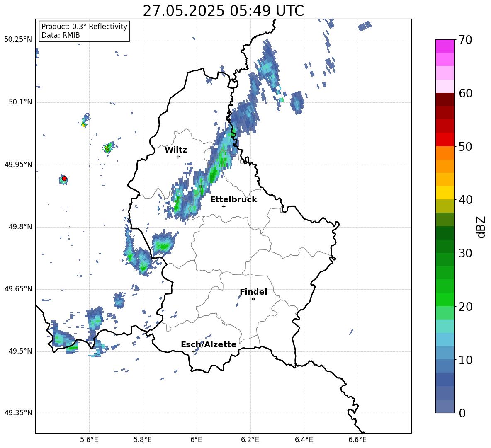Viewport: 491px width, 448px height.
Task: Click the Findel cross marker
Action: tap(253, 299)
